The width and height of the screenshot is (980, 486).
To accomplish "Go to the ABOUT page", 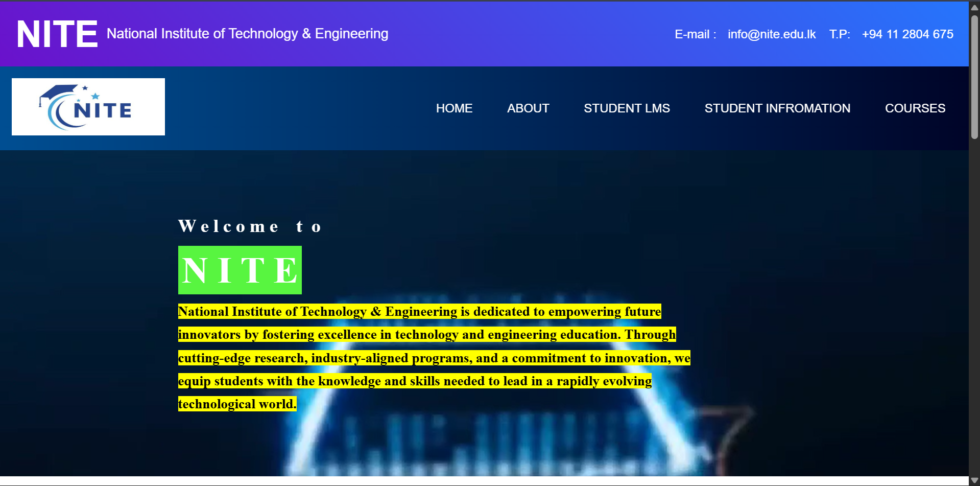I will point(528,108).
